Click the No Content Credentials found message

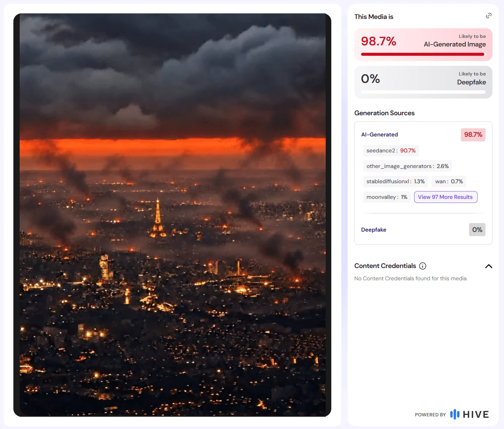[x=411, y=278]
